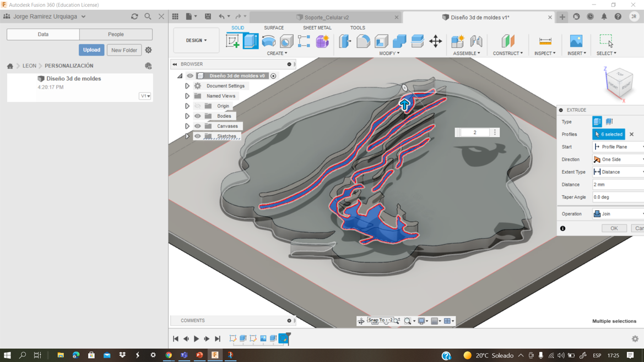The width and height of the screenshot is (644, 362).
Task: Select the Offset Face tool
Action: (x=417, y=41)
